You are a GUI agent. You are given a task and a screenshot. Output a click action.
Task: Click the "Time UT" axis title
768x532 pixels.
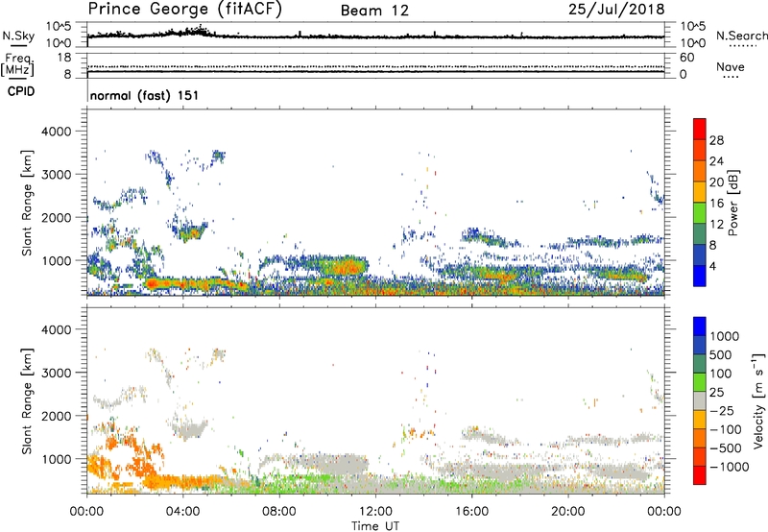pyautogui.click(x=375, y=526)
